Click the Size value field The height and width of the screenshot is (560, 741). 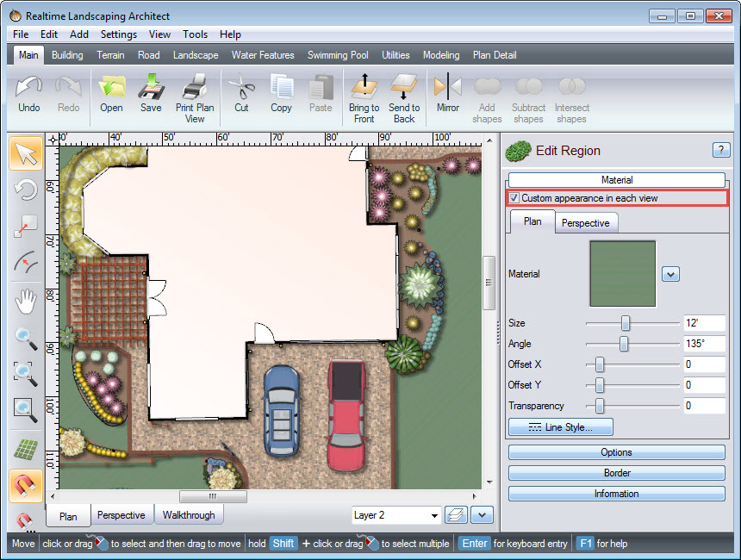point(704,323)
